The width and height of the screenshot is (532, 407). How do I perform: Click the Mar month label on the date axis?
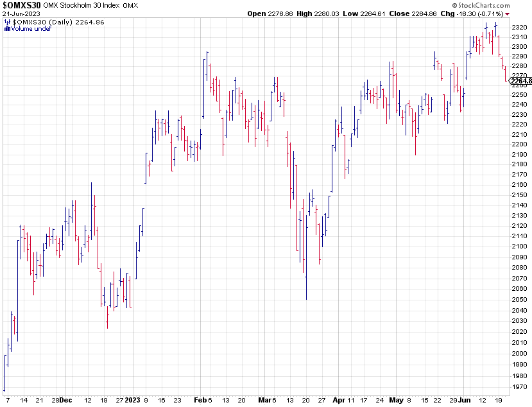tap(264, 400)
